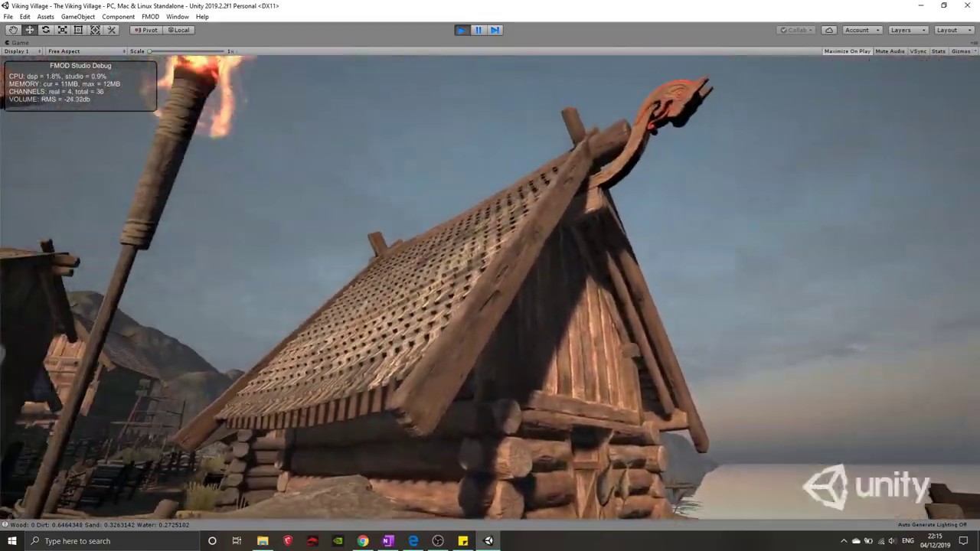Open Google Chrome from taskbar
The image size is (980, 551).
363,541
